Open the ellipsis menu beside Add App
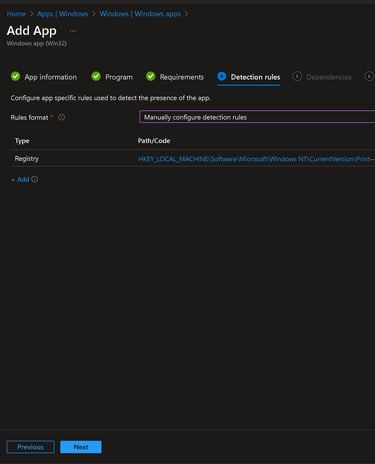 point(73,31)
